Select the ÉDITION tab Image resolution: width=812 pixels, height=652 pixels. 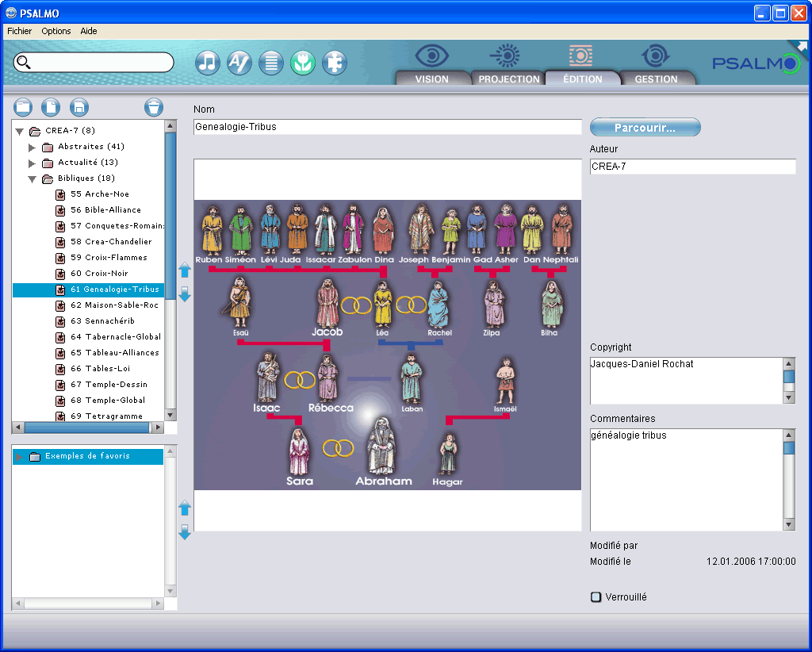click(583, 79)
